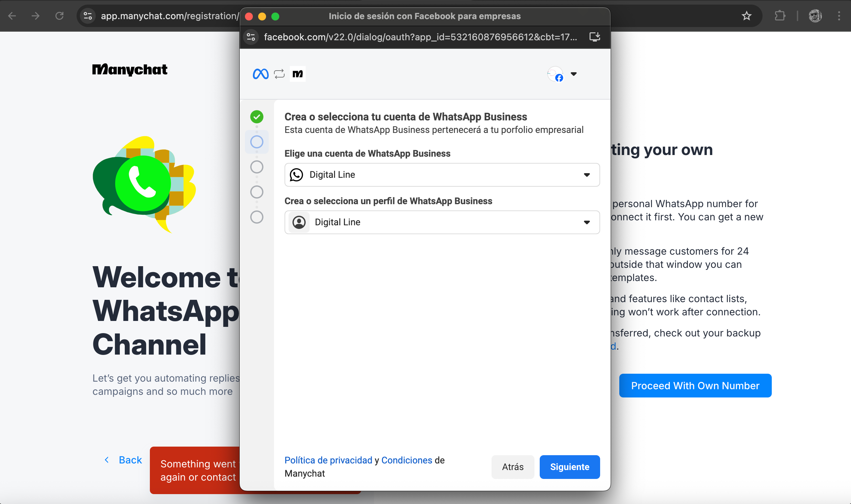Bookmark this page with the star icon
851x504 pixels.
coord(746,16)
